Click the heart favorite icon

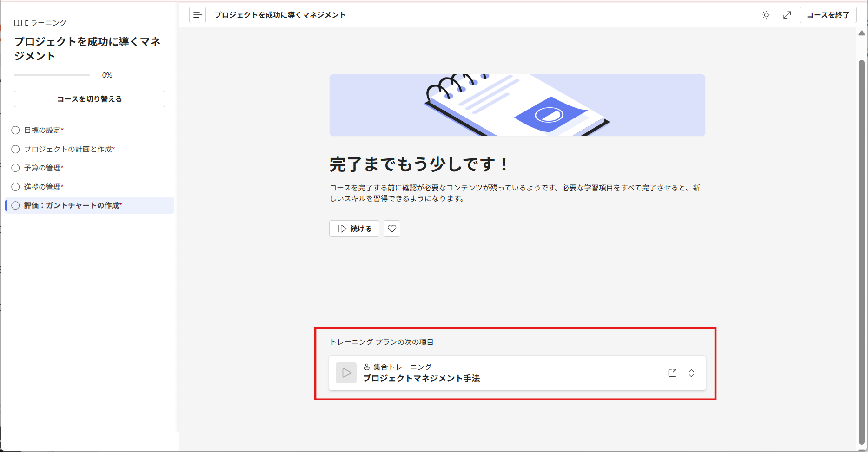[x=392, y=229]
